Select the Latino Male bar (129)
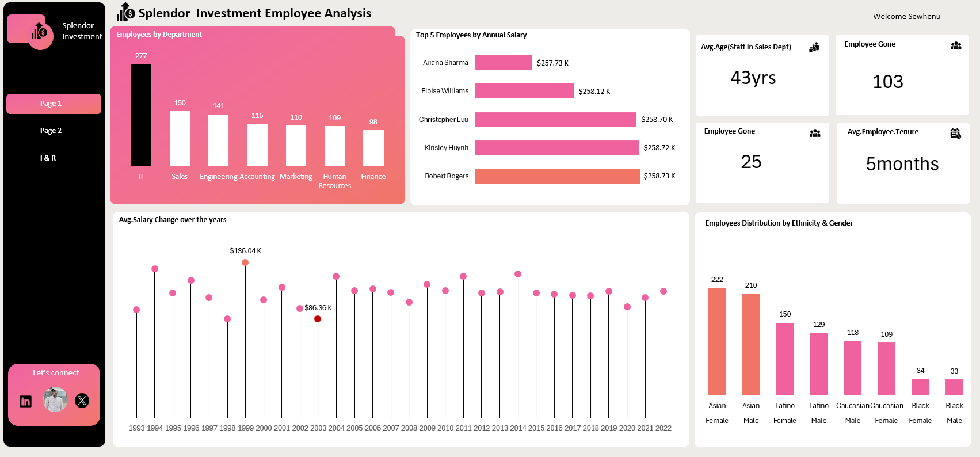The height and width of the screenshot is (457, 980). (x=819, y=364)
